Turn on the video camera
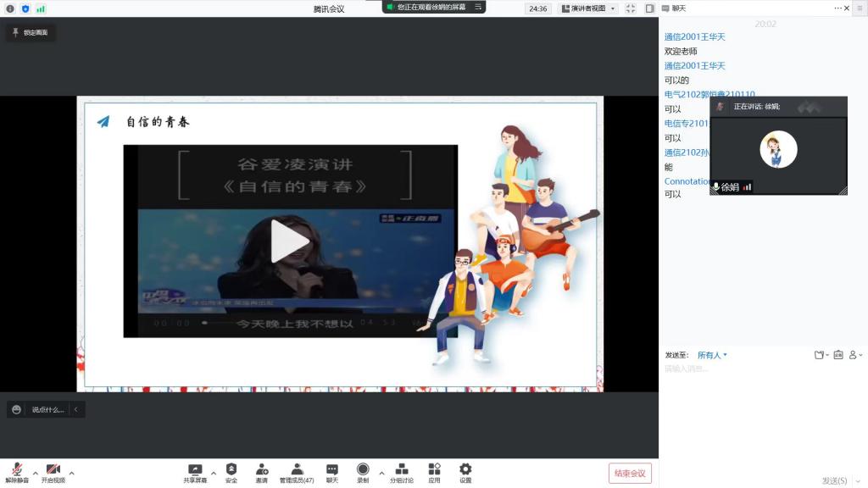Viewport: 868px width, 488px height. coord(53,471)
